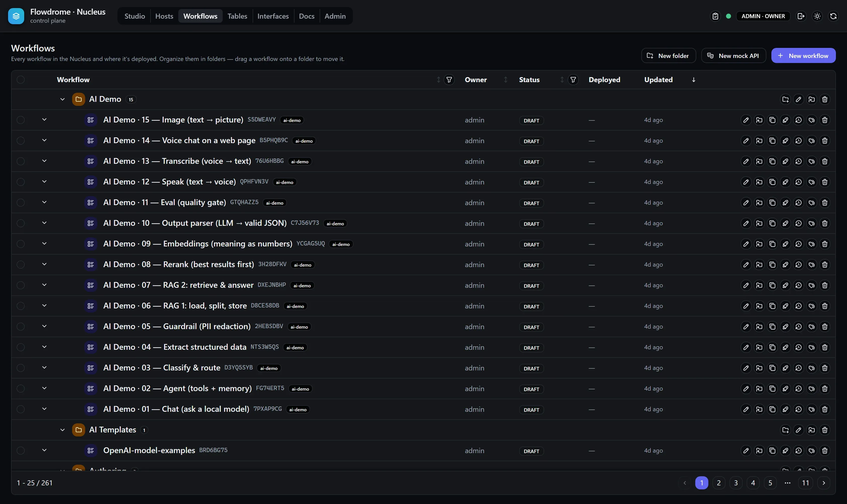Deploy OpenAI-model-examples with rocket icon
The width and height of the screenshot is (847, 504).
[x=785, y=451]
